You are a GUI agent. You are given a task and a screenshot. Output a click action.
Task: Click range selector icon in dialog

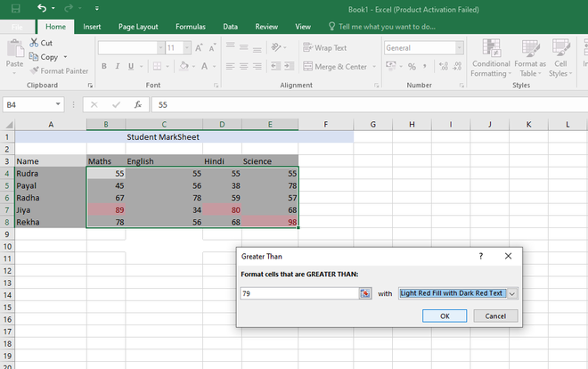pyautogui.click(x=364, y=292)
